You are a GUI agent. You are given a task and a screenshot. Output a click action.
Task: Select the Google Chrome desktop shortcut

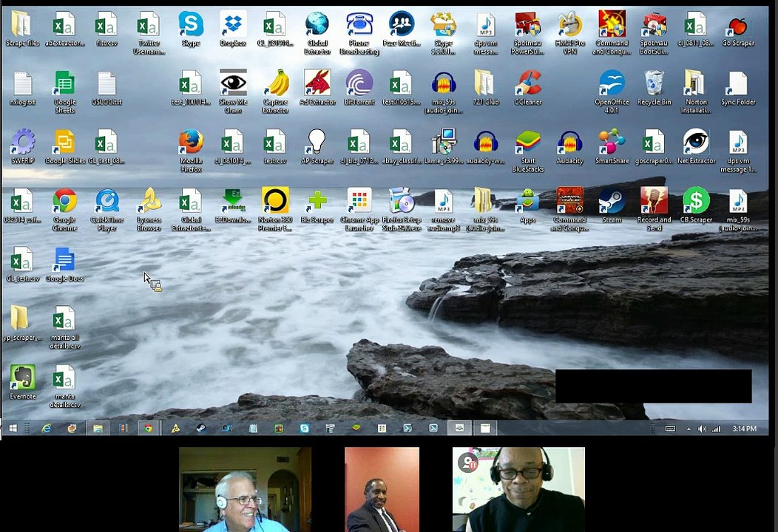(x=64, y=202)
